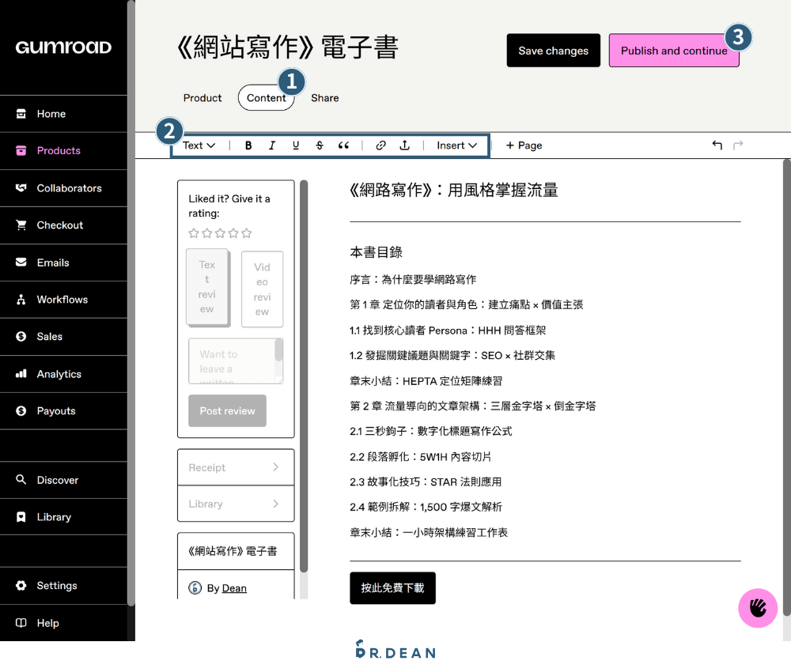
Task: Open the Text style dropdown
Action: 197,145
